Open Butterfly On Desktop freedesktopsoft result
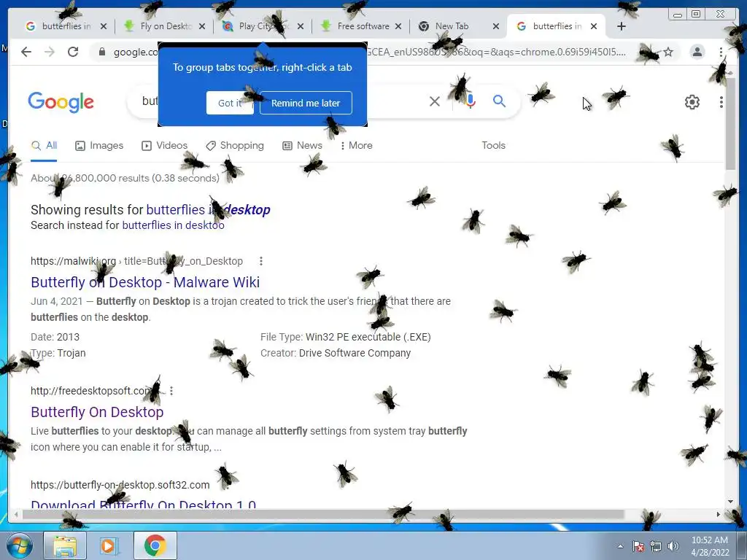 coord(97,412)
